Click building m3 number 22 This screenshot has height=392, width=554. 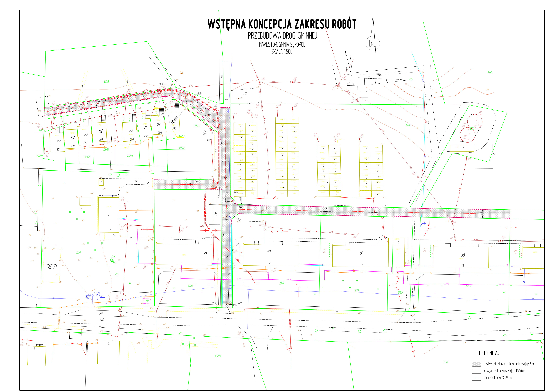point(184,255)
